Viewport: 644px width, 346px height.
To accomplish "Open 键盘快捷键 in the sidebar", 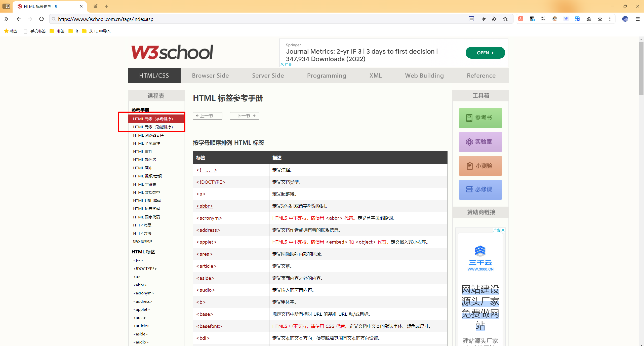I will (143, 242).
